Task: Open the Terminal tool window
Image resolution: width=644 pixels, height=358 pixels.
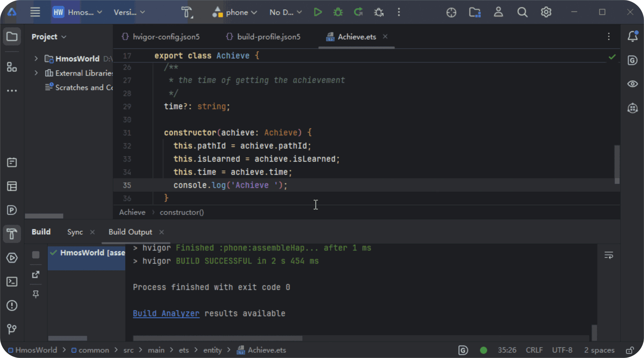Action: pos(12,282)
